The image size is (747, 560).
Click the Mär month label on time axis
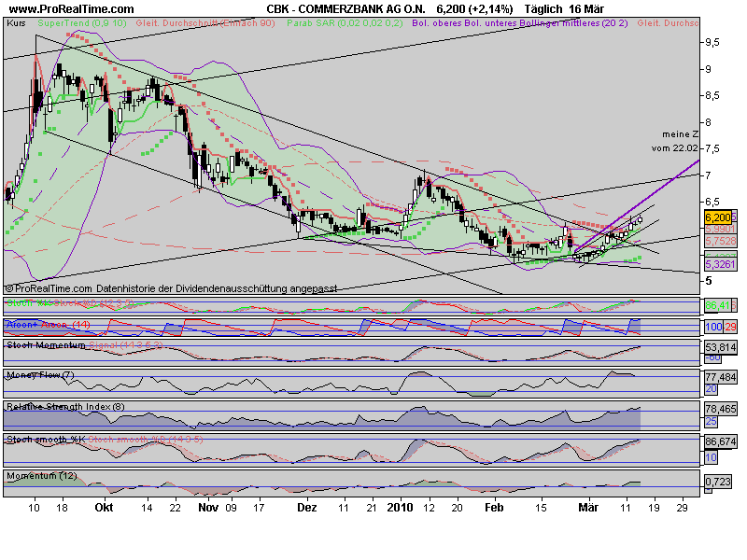[588, 507]
